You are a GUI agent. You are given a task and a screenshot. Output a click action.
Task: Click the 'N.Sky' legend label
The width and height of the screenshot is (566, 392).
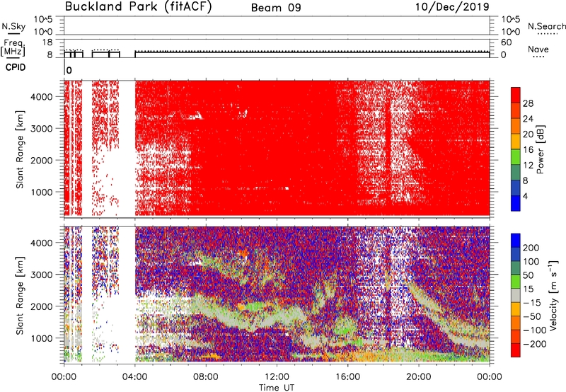coord(13,26)
